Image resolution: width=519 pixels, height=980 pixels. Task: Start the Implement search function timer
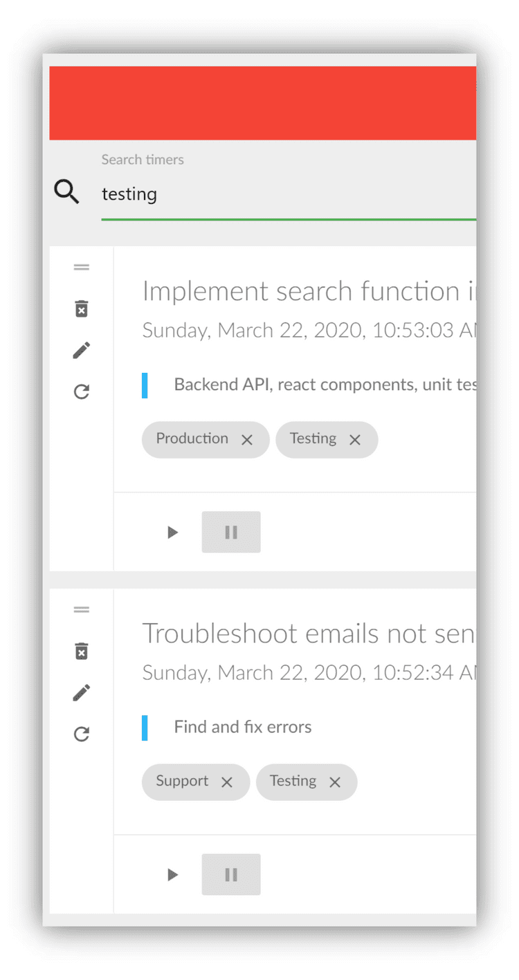(x=172, y=532)
